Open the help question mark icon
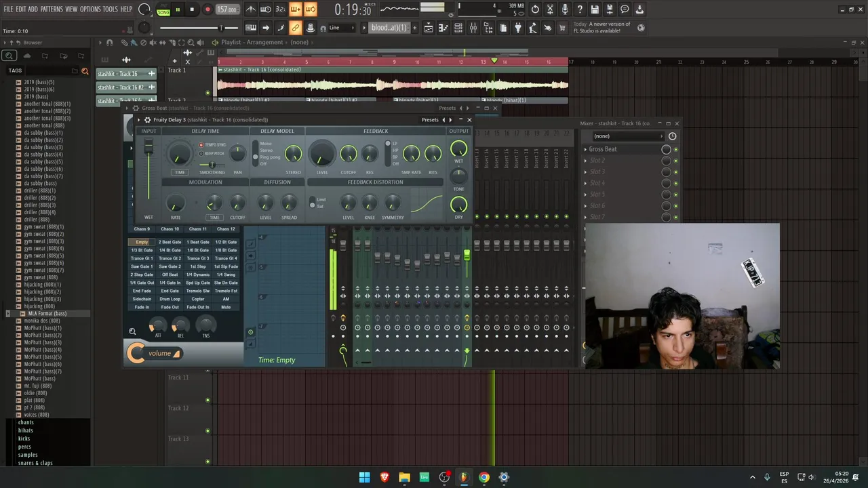 point(580,9)
